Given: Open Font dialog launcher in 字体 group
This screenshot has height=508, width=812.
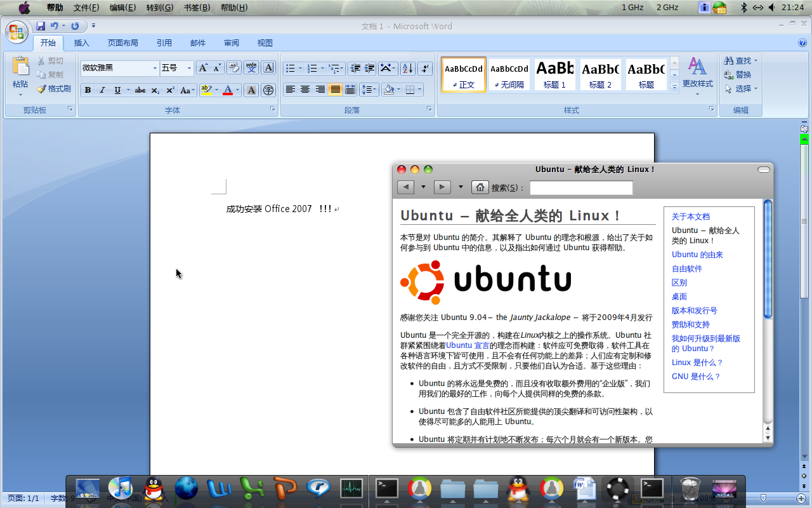Looking at the screenshot, I should (x=273, y=109).
